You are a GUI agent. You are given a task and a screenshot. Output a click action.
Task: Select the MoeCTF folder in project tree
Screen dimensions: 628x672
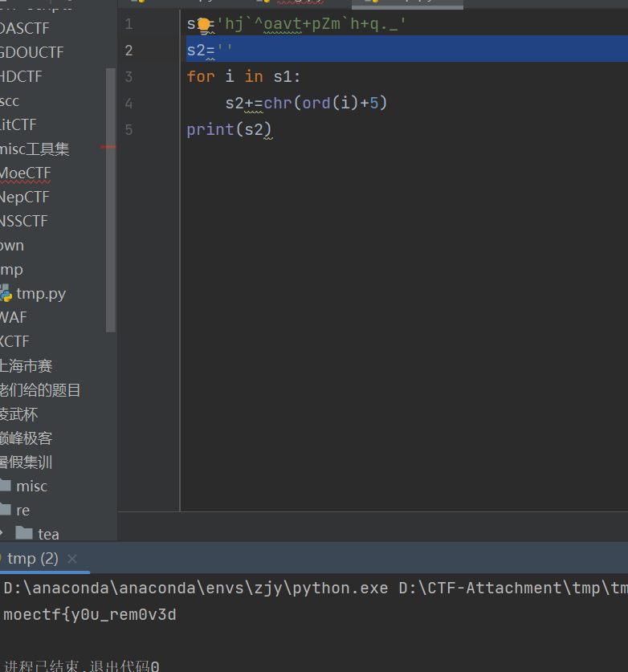(26, 173)
